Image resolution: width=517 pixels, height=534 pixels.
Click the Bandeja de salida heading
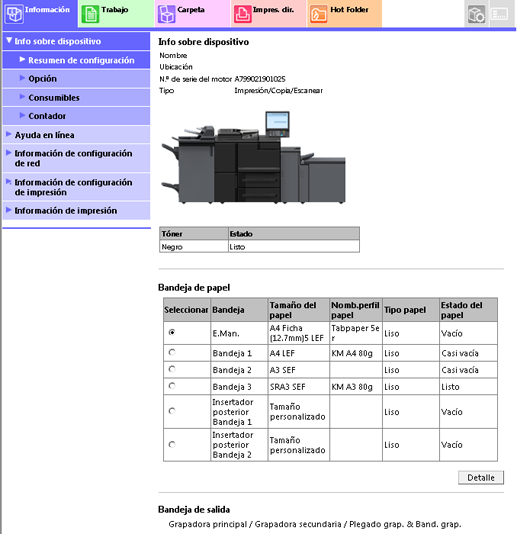tap(194, 509)
